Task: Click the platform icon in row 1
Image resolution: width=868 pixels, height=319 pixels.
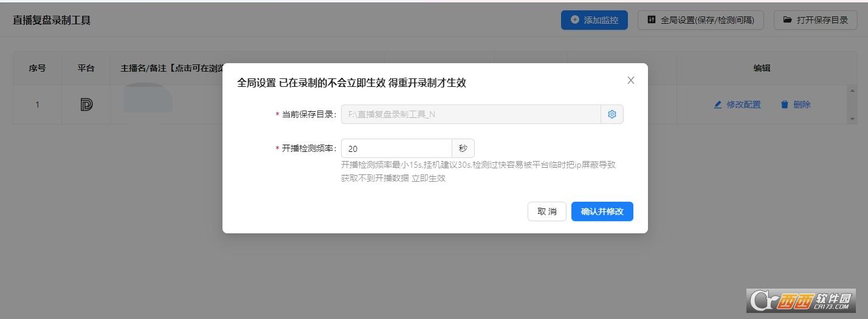Action: click(x=86, y=105)
